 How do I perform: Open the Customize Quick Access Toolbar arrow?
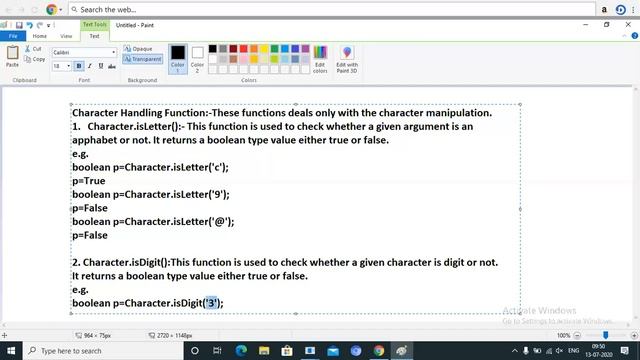click(49, 25)
